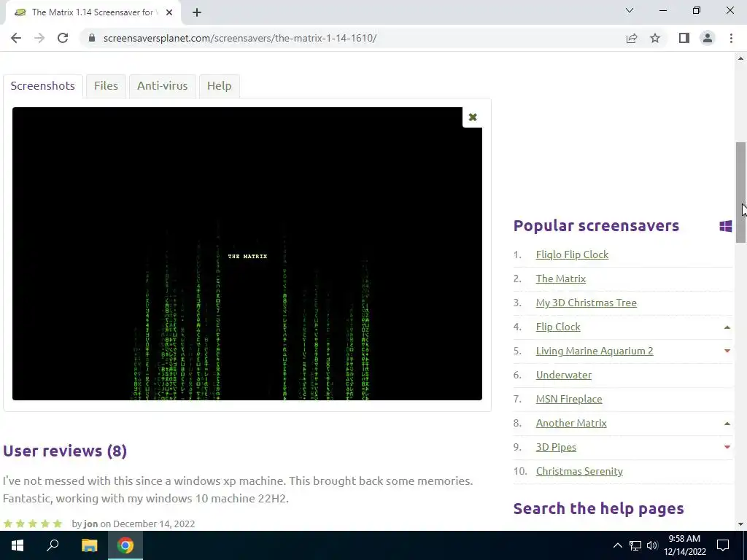Open Living Marine Aquarium 2 link
Viewport: 747px width, 560px height.
[x=595, y=351]
